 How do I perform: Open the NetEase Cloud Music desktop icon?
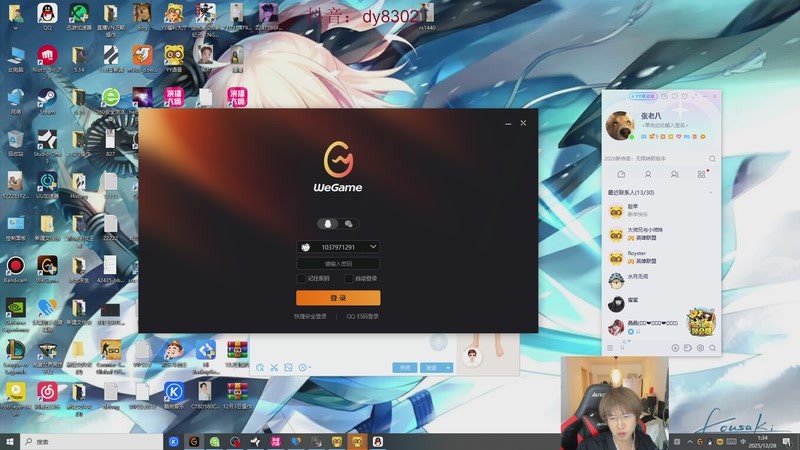(47, 395)
